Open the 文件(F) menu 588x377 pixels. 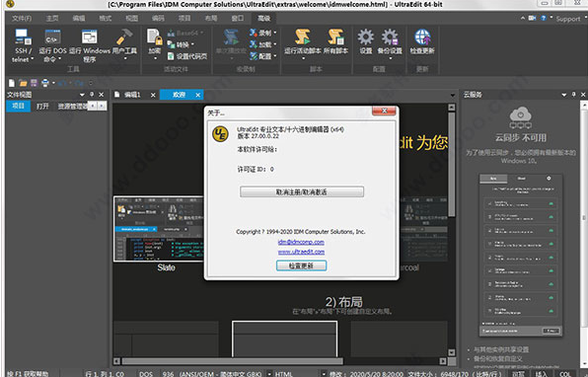[x=22, y=18]
